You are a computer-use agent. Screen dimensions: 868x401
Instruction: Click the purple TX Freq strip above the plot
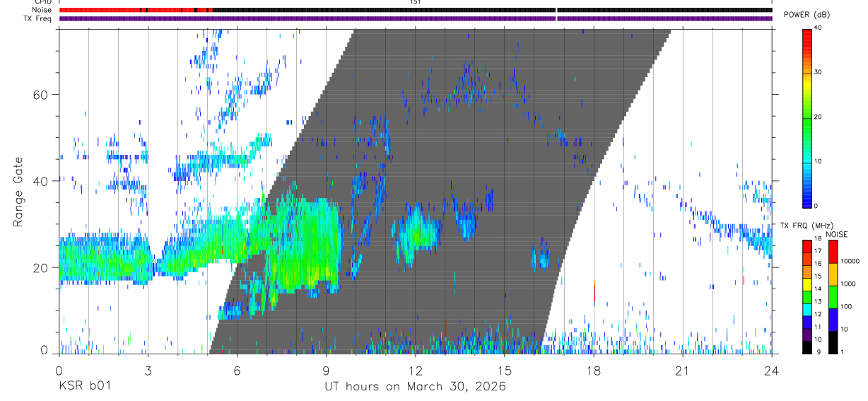(416, 18)
